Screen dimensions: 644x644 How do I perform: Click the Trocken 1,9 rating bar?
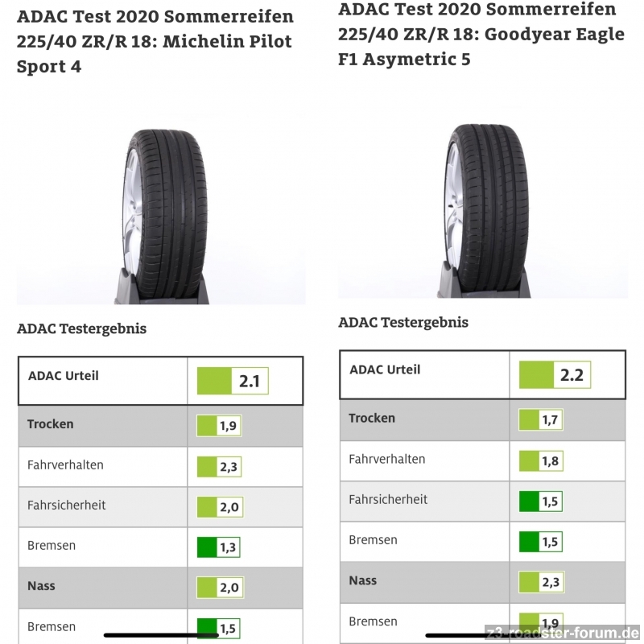[x=219, y=426]
